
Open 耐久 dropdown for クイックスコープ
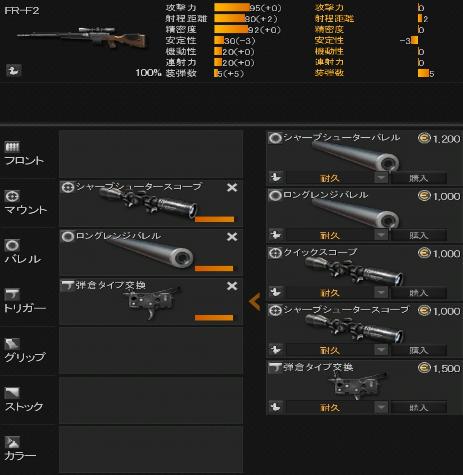381,293
